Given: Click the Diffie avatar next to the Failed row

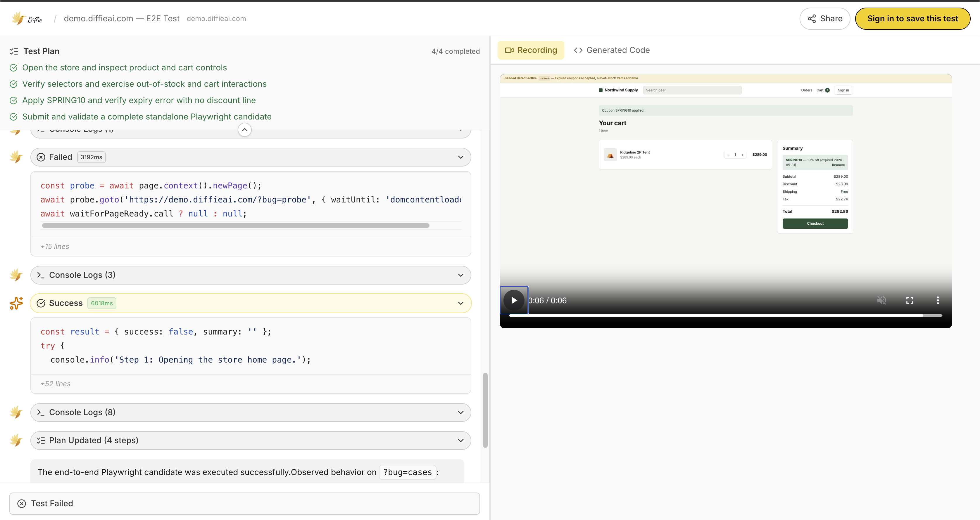Looking at the screenshot, I should pos(16,157).
